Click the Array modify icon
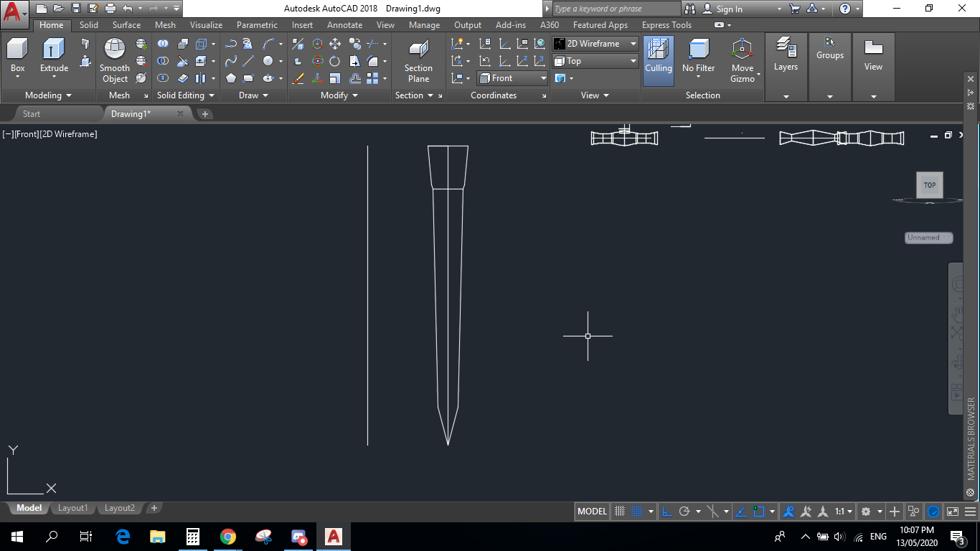980x551 pixels. tap(373, 78)
